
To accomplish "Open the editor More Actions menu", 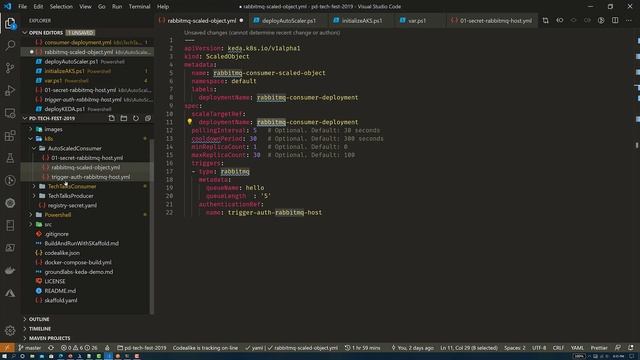I will click(x=629, y=20).
